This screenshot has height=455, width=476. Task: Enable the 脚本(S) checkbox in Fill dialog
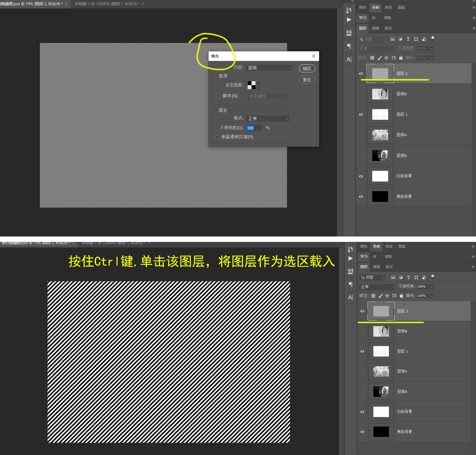[219, 96]
